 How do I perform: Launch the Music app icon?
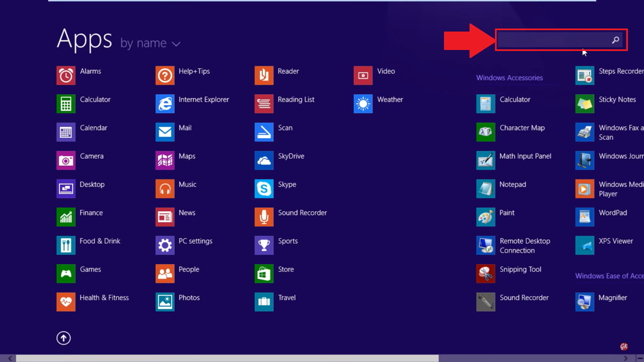[x=165, y=189]
